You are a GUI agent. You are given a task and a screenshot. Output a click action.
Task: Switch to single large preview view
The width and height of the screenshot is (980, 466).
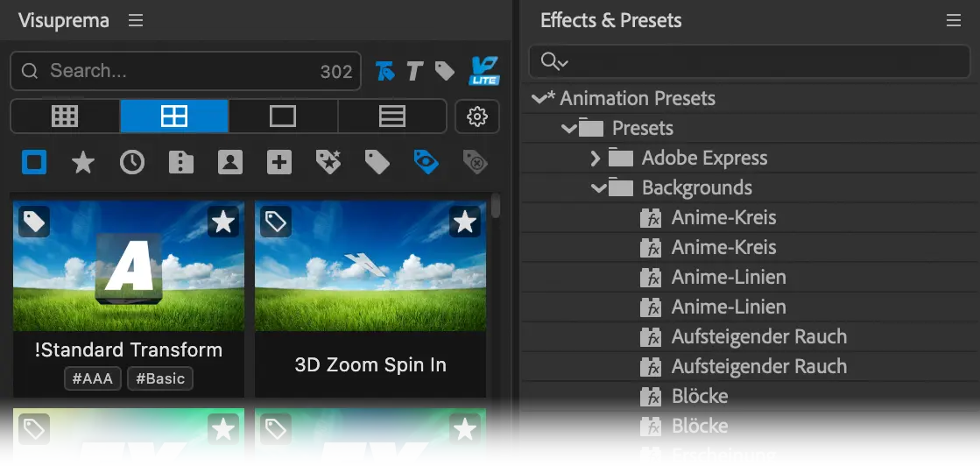coord(283,116)
